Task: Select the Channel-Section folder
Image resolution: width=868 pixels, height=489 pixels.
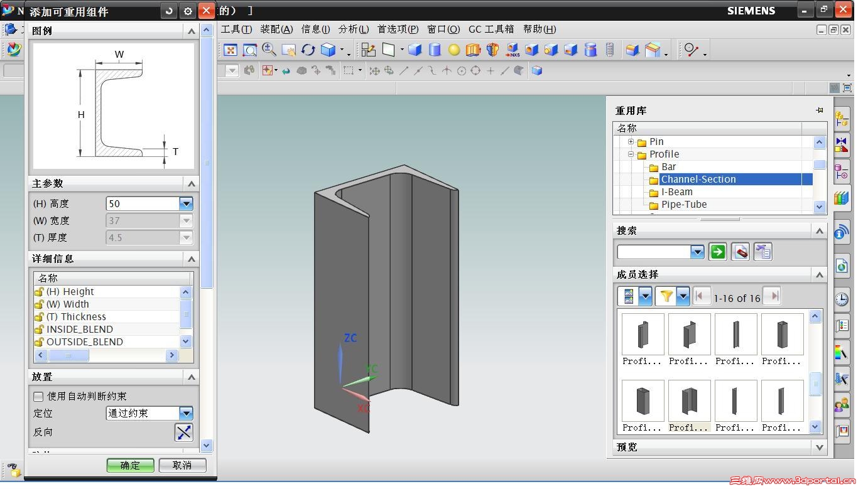Action: [x=698, y=180]
